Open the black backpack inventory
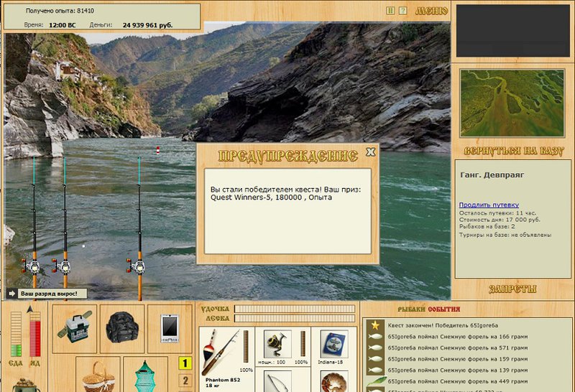Screen dimensions: 575x392 tap(122, 329)
